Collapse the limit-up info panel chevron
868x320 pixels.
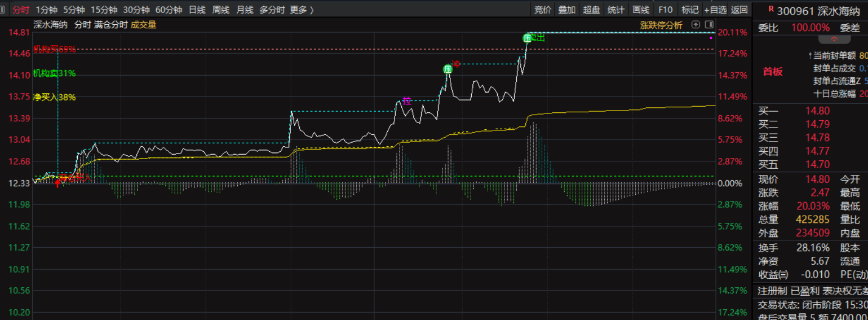(834, 40)
